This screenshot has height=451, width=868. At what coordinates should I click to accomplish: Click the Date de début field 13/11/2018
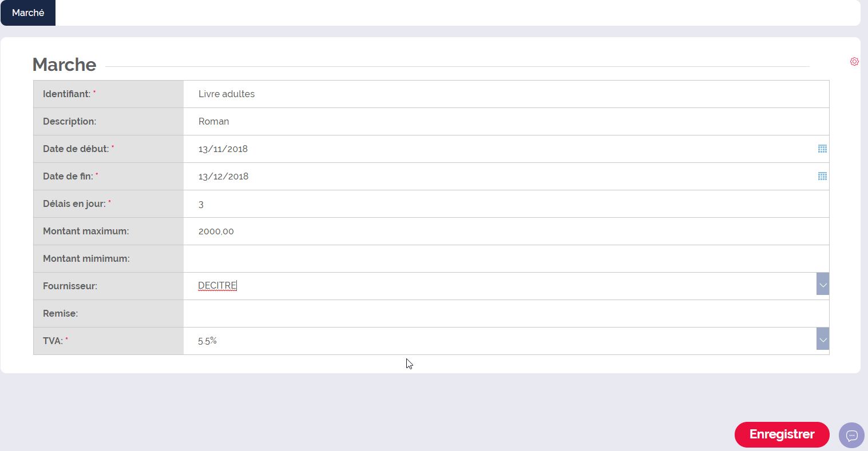tap(500, 149)
